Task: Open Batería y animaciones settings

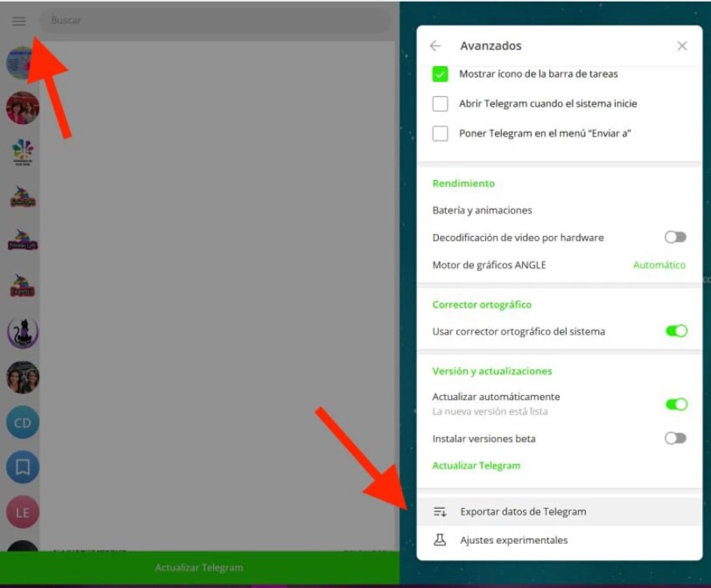Action: [x=559, y=210]
